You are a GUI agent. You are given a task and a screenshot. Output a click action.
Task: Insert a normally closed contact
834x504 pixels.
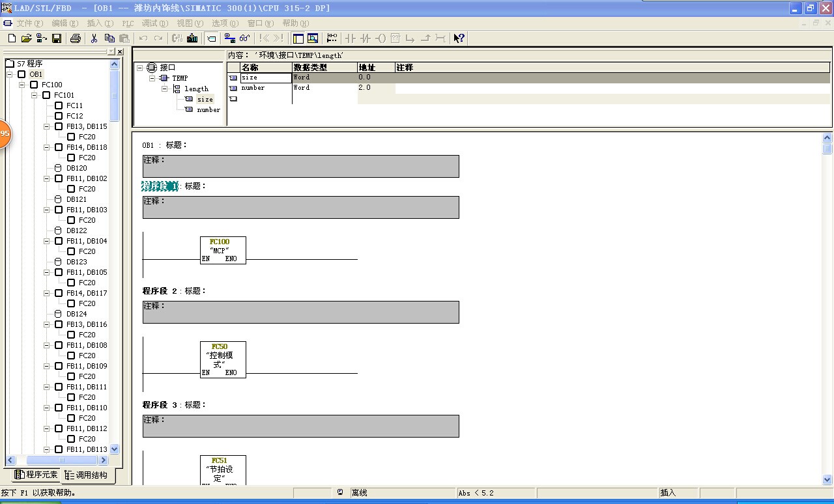(366, 38)
